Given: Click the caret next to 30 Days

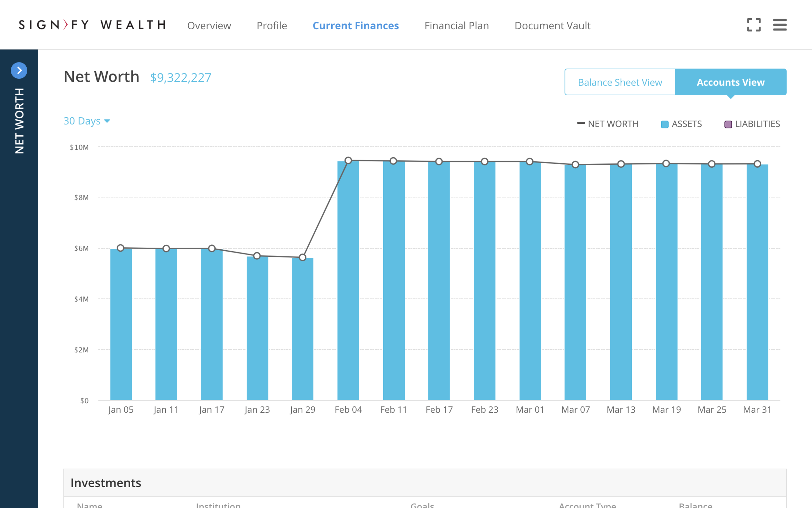Looking at the screenshot, I should [107, 121].
